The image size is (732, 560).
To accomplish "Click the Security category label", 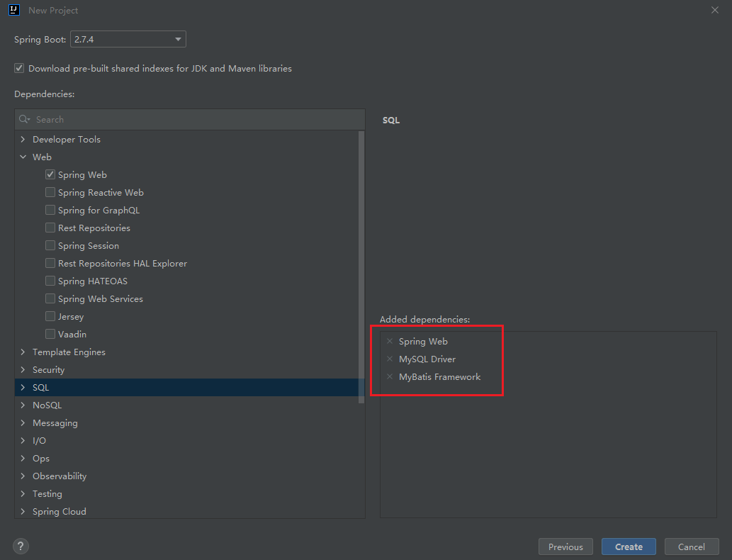I will [49, 370].
